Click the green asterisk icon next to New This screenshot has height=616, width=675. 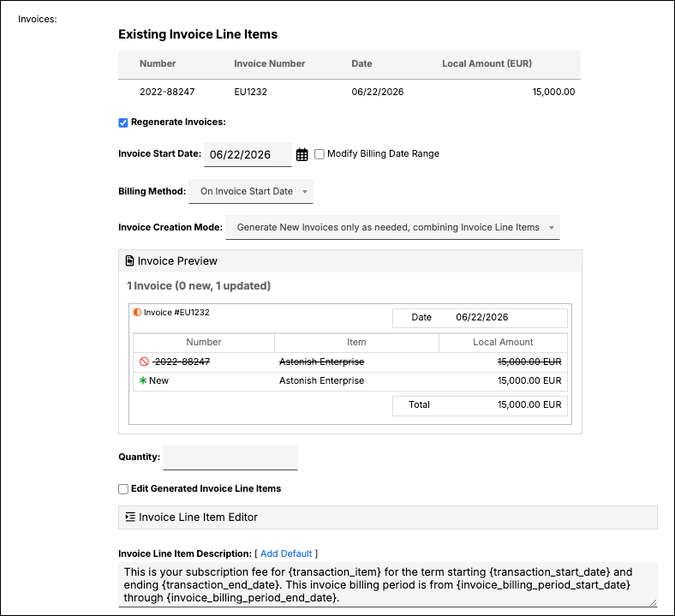click(143, 380)
